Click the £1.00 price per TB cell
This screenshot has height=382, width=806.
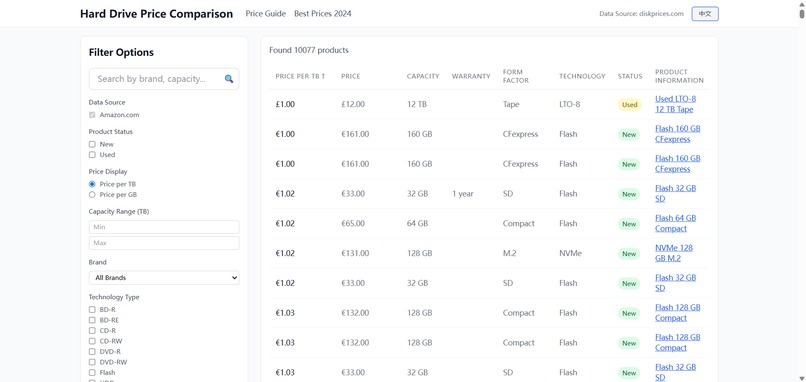(x=285, y=104)
